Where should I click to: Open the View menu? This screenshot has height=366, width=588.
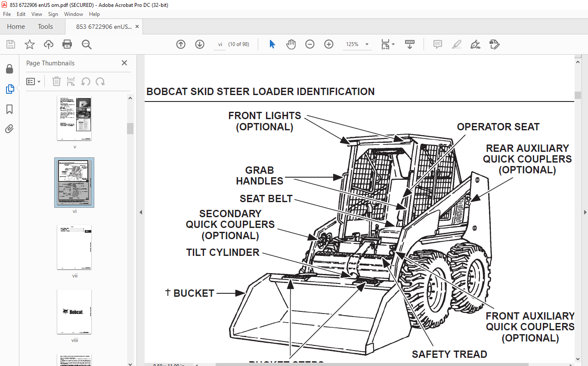[37, 14]
